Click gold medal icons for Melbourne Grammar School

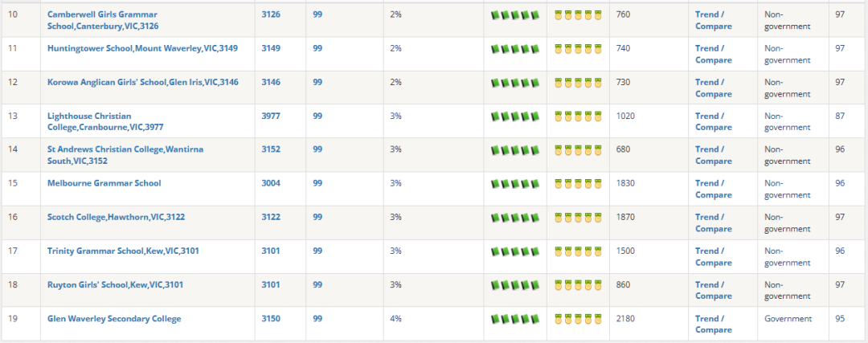[x=578, y=184]
